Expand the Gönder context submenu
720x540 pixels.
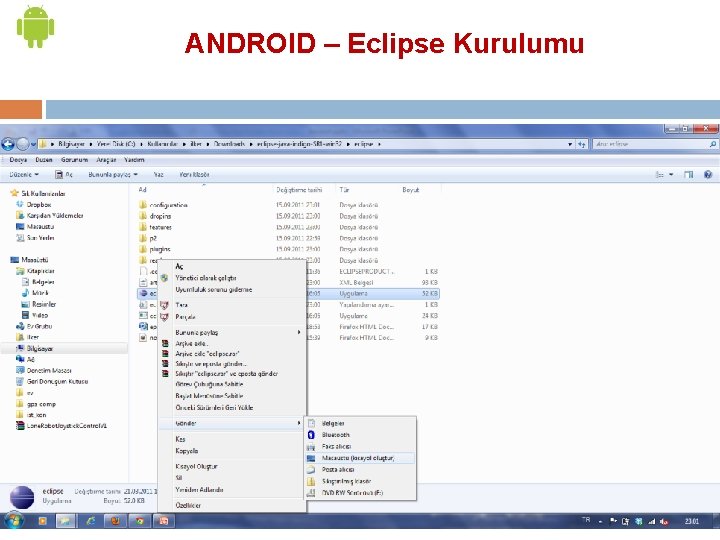coord(232,423)
